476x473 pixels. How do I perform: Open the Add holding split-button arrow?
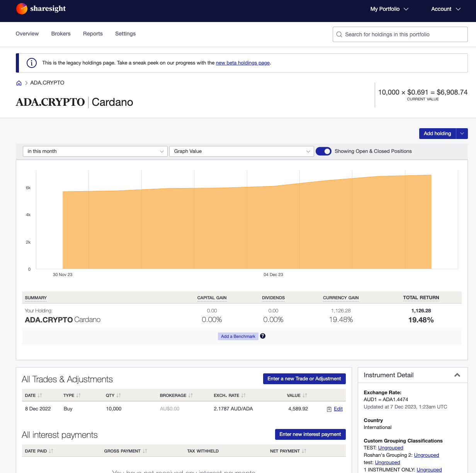click(x=462, y=134)
